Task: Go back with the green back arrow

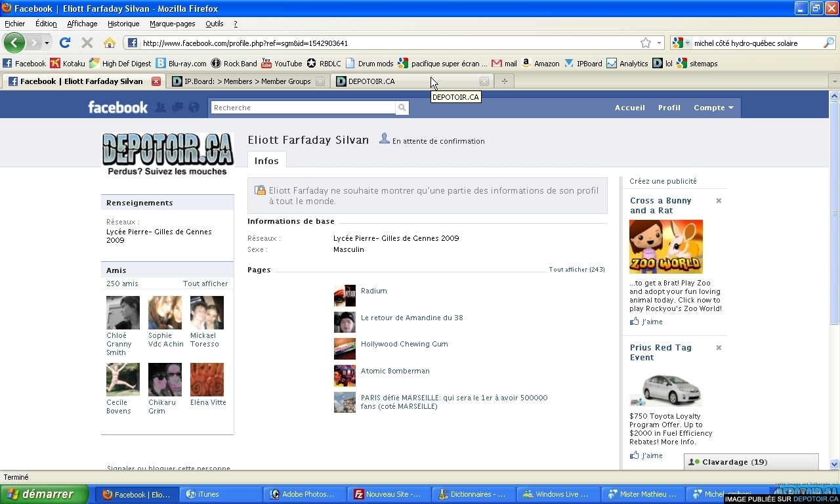Action: [x=14, y=43]
